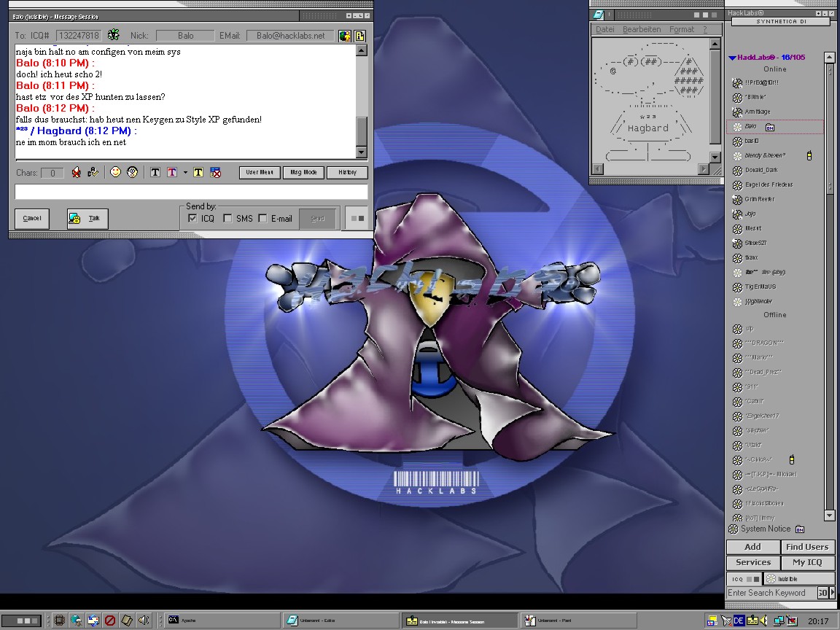Open the Format menu in the editor

(682, 30)
